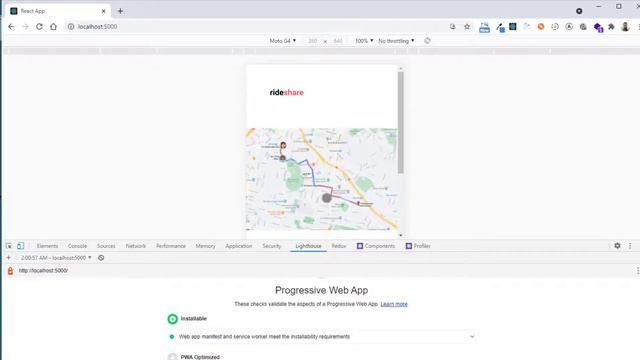640x360 pixels.
Task: Open the dark teal square extension
Action: [513, 27]
